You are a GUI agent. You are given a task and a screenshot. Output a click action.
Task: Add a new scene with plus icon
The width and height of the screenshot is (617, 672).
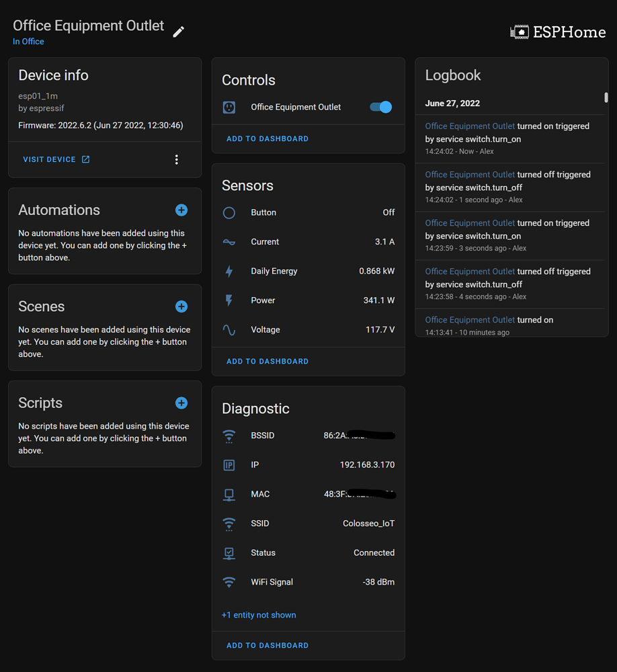point(181,306)
